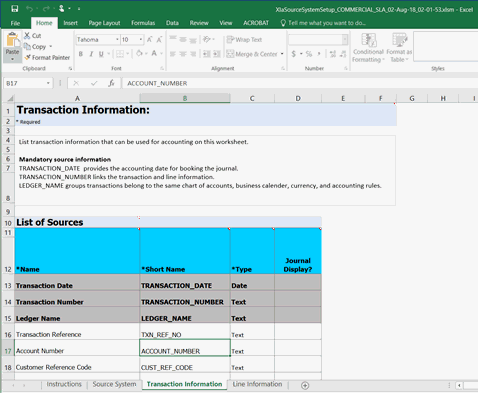
Task: Click the Orientation text-angle icon
Action: point(207,39)
